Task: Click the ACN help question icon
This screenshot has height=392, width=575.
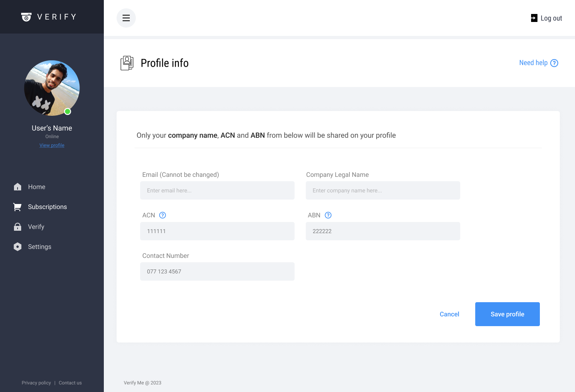Action: 163,215
